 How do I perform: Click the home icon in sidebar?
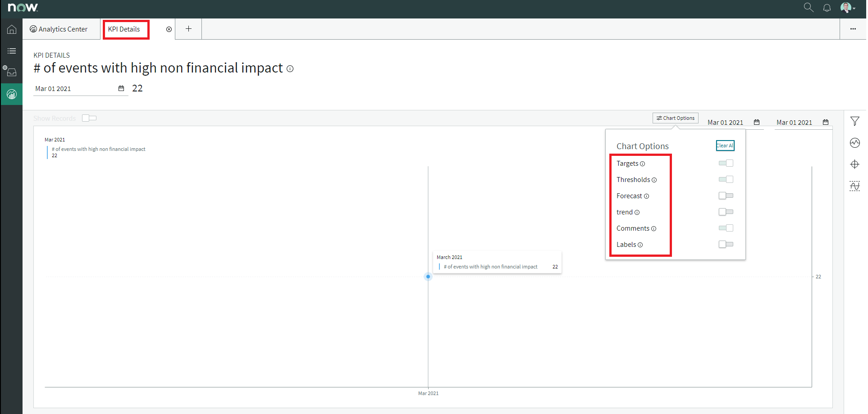pyautogui.click(x=12, y=29)
